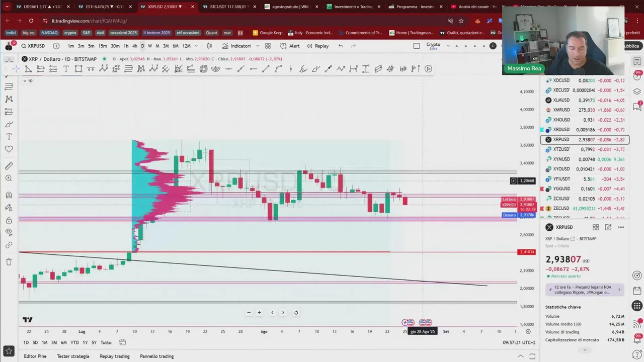Zoom out chart with minus button

(249, 313)
